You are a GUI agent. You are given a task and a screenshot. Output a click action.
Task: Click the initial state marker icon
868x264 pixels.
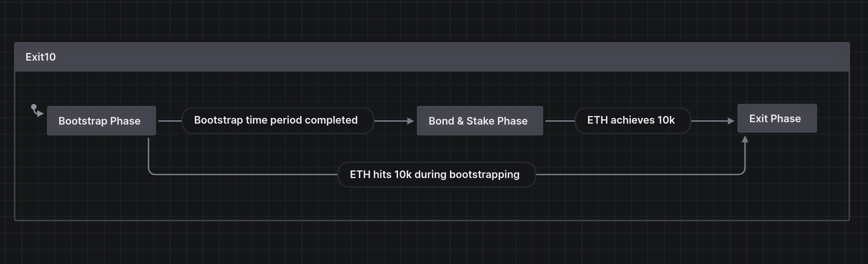click(x=36, y=110)
